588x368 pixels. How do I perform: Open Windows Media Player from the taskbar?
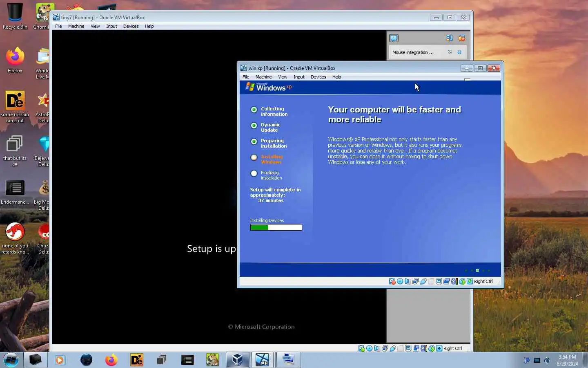coord(60,360)
